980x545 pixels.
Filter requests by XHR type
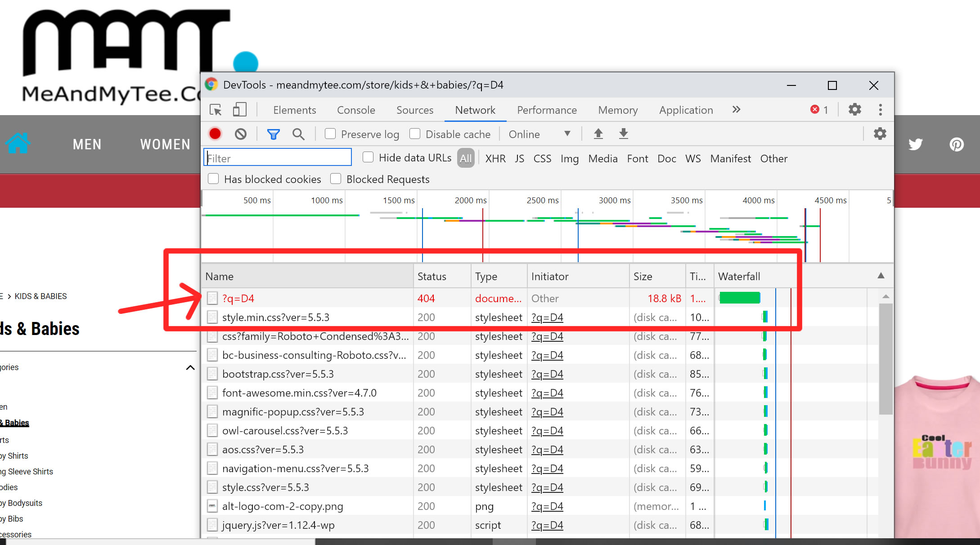(495, 159)
